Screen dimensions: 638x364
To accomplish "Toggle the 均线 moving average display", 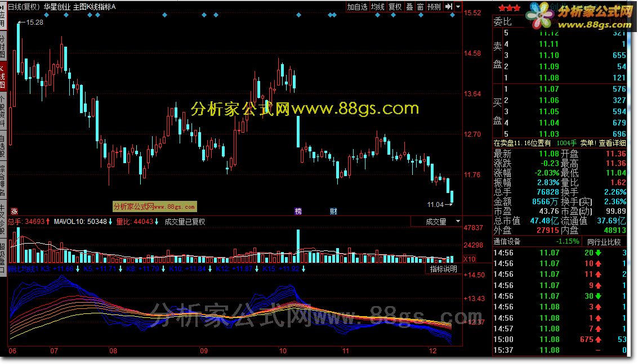I will coord(378,7).
